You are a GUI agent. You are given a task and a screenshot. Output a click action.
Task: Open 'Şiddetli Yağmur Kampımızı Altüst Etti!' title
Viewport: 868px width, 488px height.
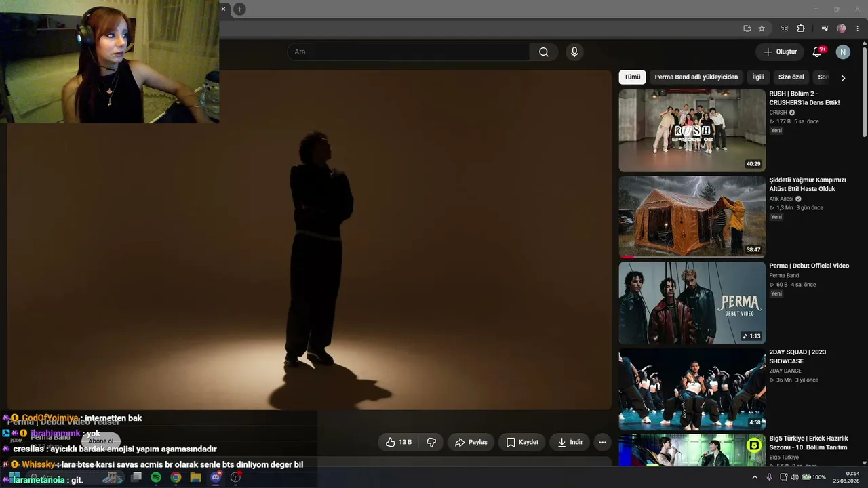[808, 184]
